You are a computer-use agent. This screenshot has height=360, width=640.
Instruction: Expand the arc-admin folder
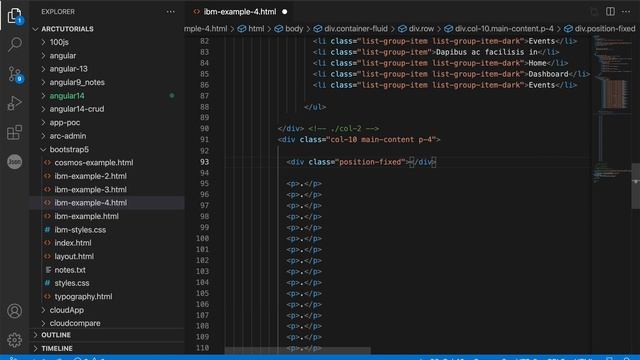(68, 136)
